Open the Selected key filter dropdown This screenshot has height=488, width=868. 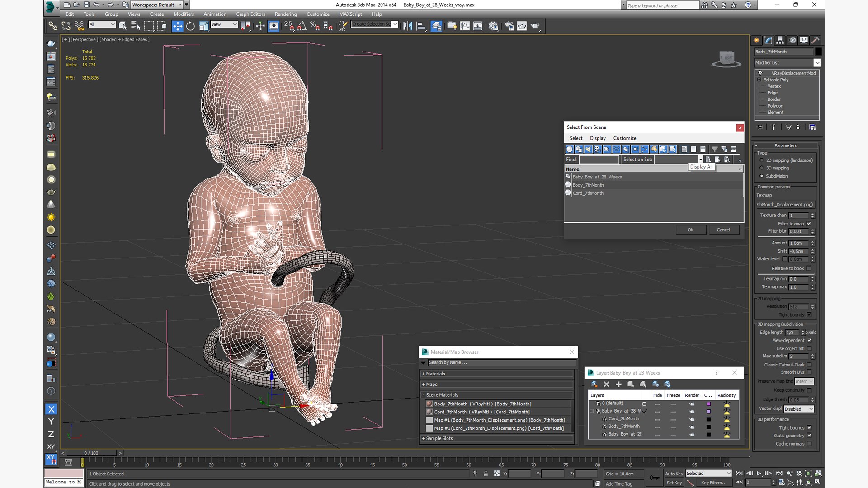point(708,474)
